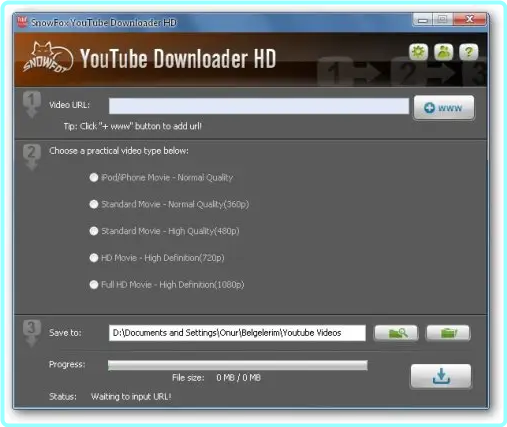The width and height of the screenshot is (507, 427).
Task: Click the SnowFox fox logo in banner
Action: point(48,57)
